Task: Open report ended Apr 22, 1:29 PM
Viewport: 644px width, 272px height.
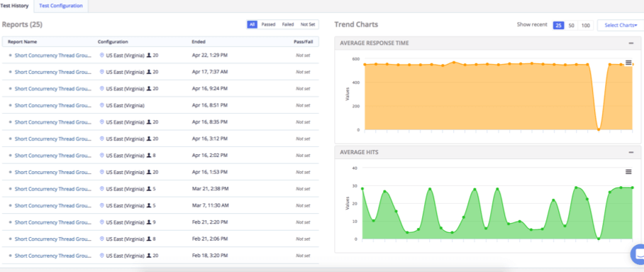Action: tap(52, 55)
